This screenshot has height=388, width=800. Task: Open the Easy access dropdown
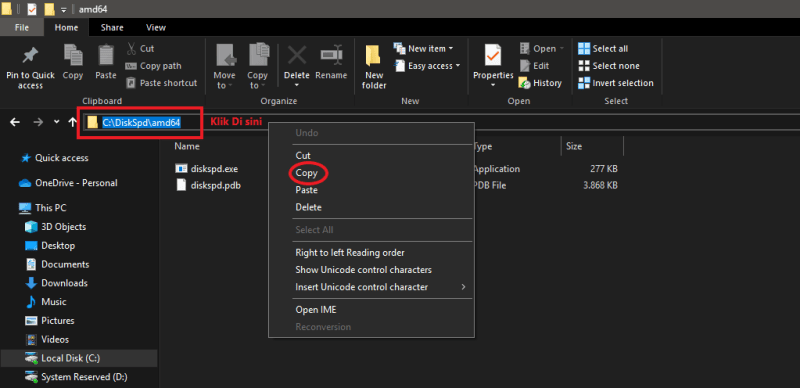(428, 66)
